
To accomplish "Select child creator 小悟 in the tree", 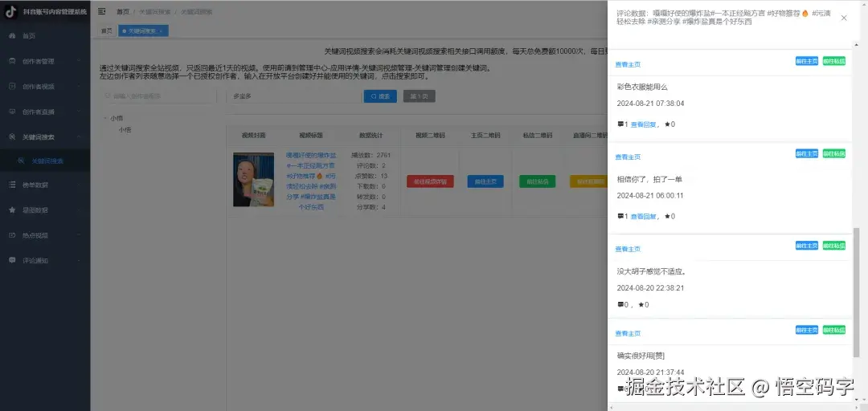I will [125, 130].
